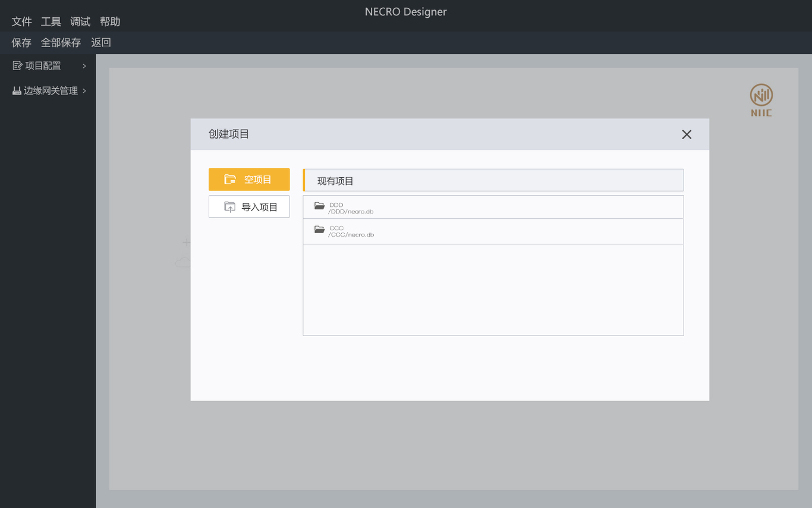Click the /CCC/necro.db path text
The width and height of the screenshot is (812, 508).
tap(351, 235)
